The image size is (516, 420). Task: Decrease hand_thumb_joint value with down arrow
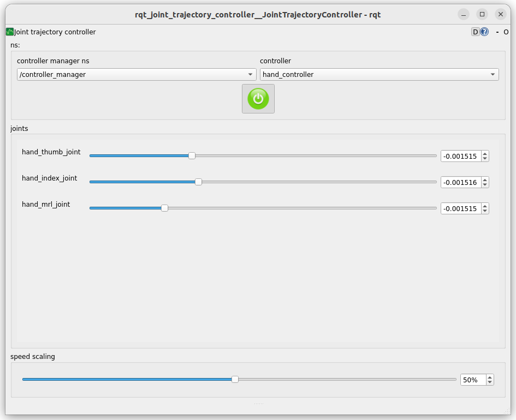point(485,159)
